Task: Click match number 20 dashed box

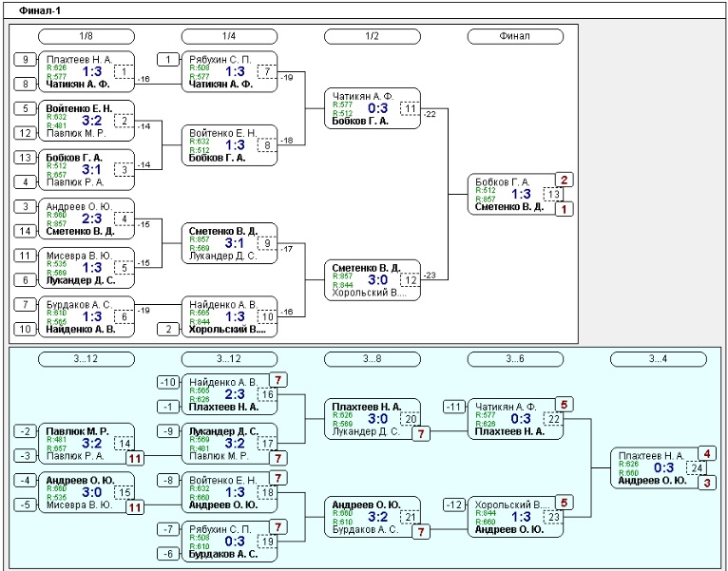Action: pos(410,419)
